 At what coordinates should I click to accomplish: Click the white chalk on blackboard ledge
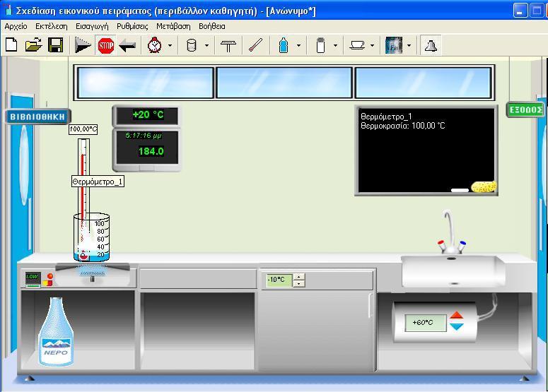coord(460,190)
